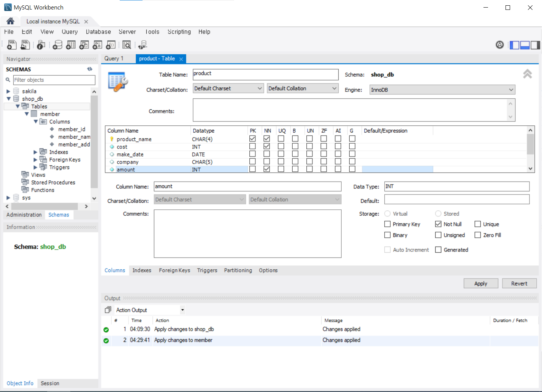Toggle the right sidebar panel icon

point(535,45)
